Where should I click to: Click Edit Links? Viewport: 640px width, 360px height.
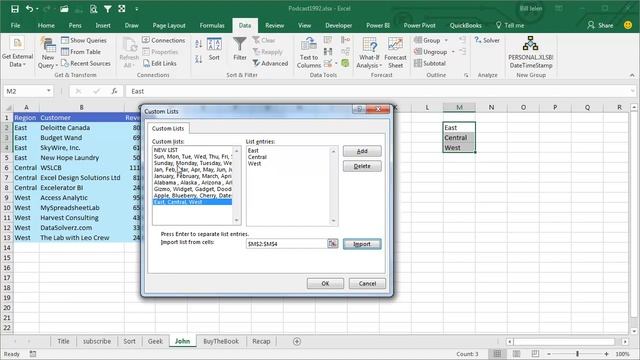(160, 63)
